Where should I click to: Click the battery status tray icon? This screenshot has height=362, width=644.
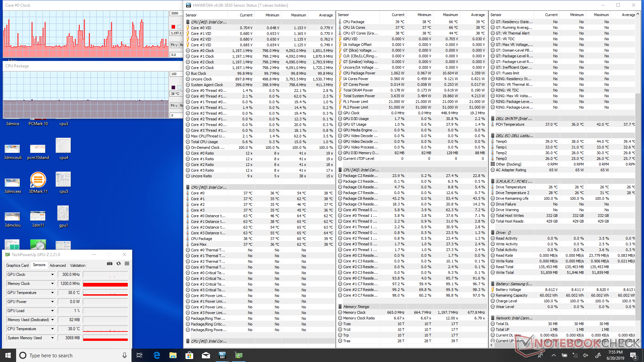(x=565, y=355)
